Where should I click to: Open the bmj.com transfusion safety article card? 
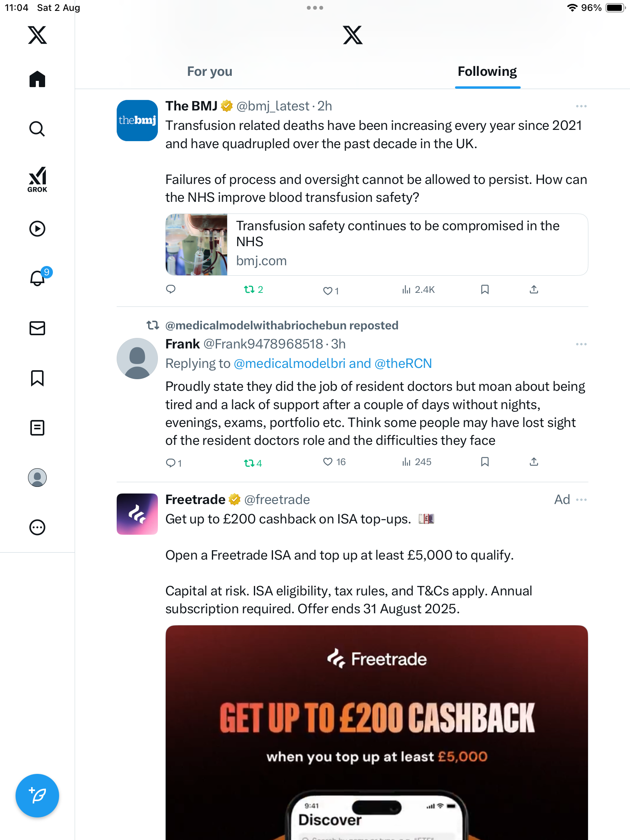click(376, 244)
